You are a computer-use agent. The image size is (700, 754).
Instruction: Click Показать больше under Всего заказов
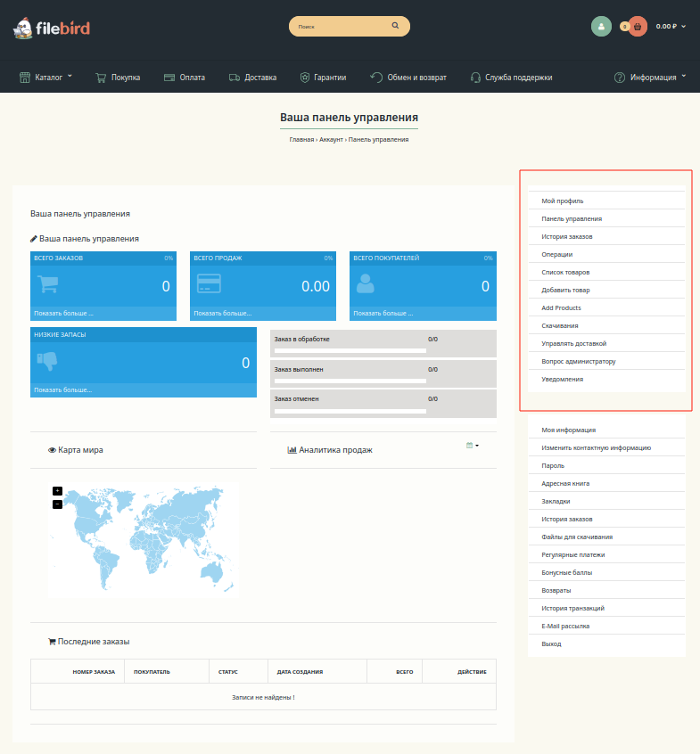[x=63, y=314]
